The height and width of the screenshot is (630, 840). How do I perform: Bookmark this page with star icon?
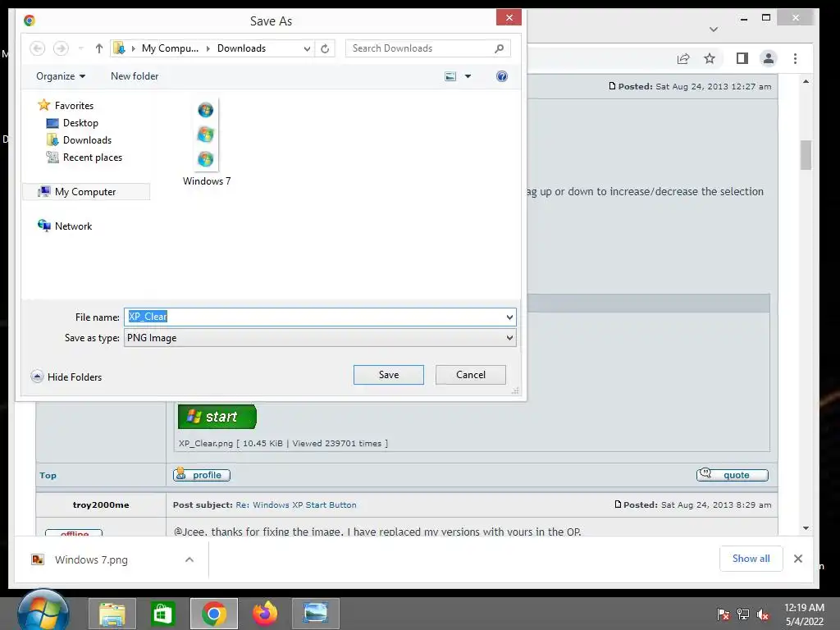point(710,58)
